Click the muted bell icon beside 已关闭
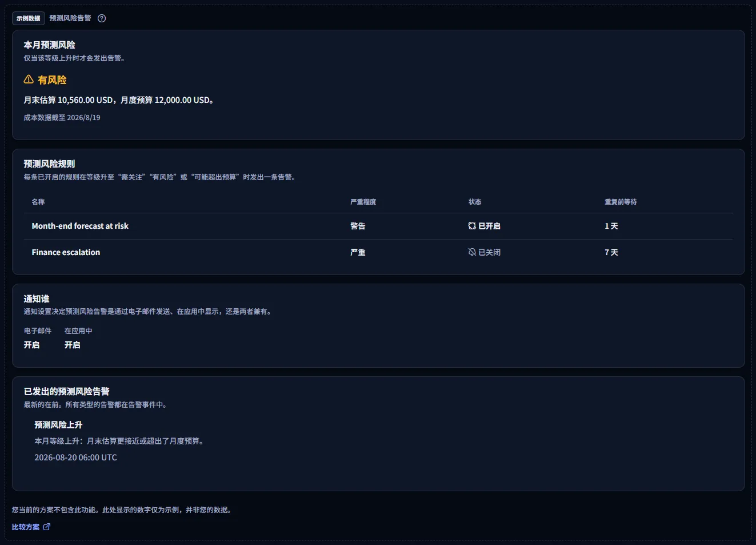This screenshot has height=545, width=756. [472, 252]
